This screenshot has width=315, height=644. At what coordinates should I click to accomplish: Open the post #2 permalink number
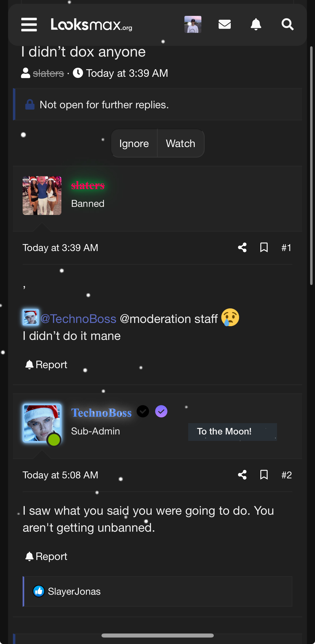(x=286, y=475)
